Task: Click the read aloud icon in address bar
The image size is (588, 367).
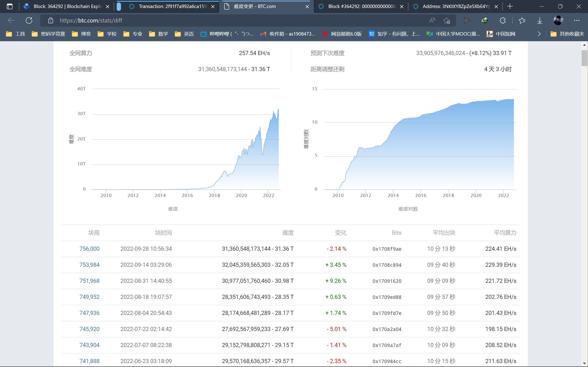Action: pos(432,20)
